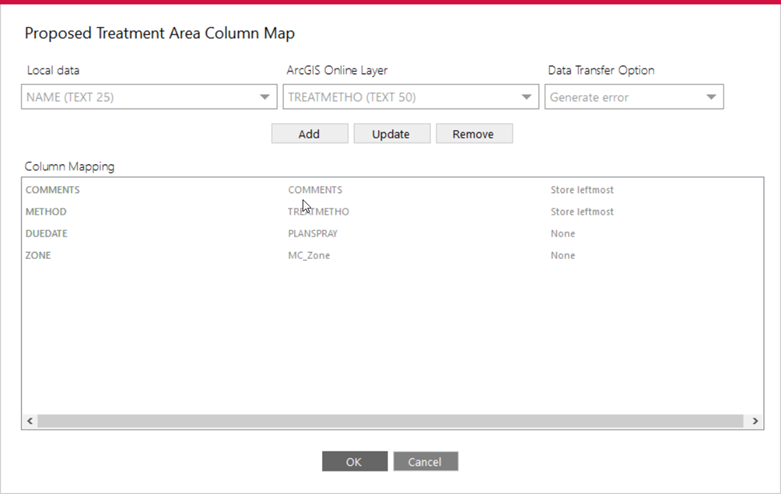Image resolution: width=781 pixels, height=494 pixels.
Task: Select the COMMENTS local data row
Action: tap(52, 190)
